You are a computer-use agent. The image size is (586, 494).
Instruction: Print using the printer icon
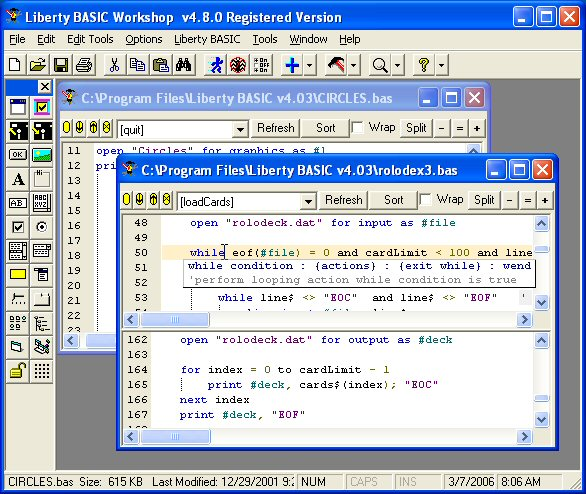point(84,65)
